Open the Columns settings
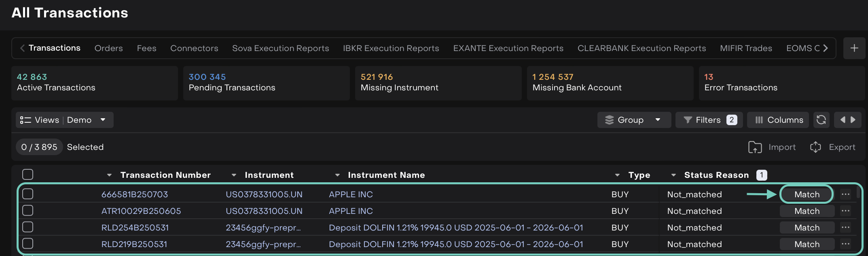 tap(778, 120)
